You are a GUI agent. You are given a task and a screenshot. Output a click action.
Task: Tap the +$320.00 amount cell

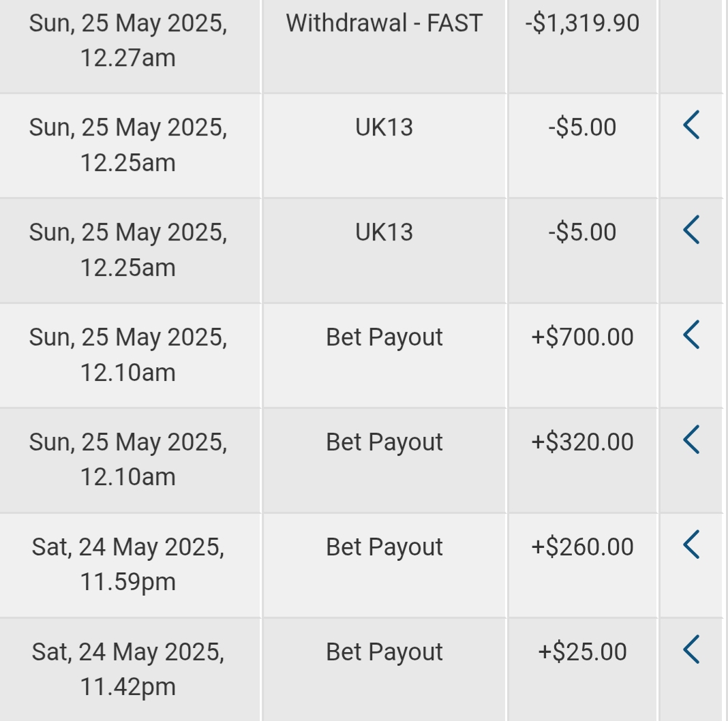[x=582, y=442]
